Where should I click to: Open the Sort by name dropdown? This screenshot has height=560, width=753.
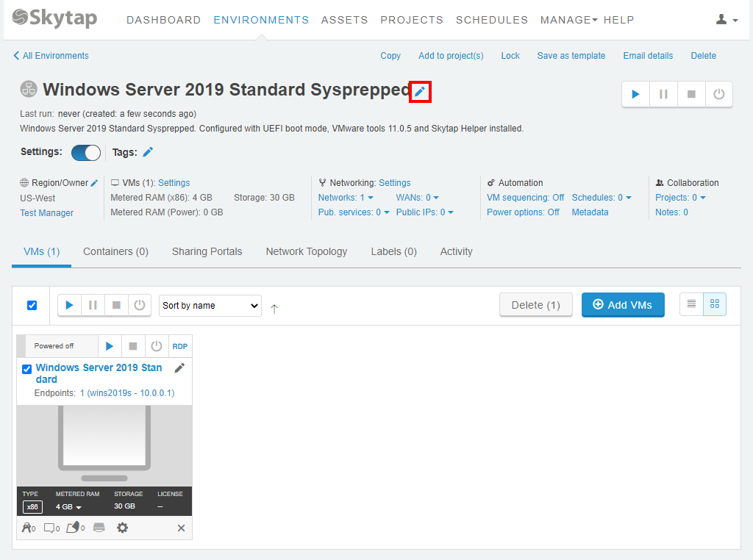point(210,306)
